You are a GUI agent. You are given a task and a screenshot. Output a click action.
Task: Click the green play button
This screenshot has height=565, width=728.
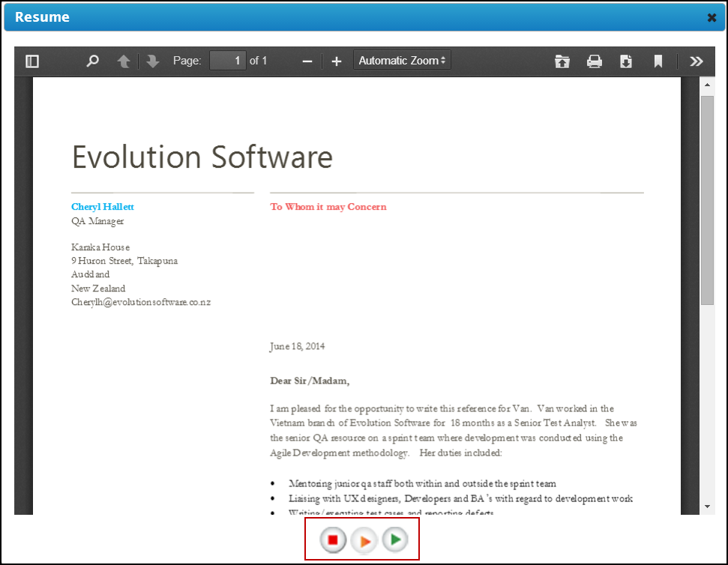(x=396, y=540)
